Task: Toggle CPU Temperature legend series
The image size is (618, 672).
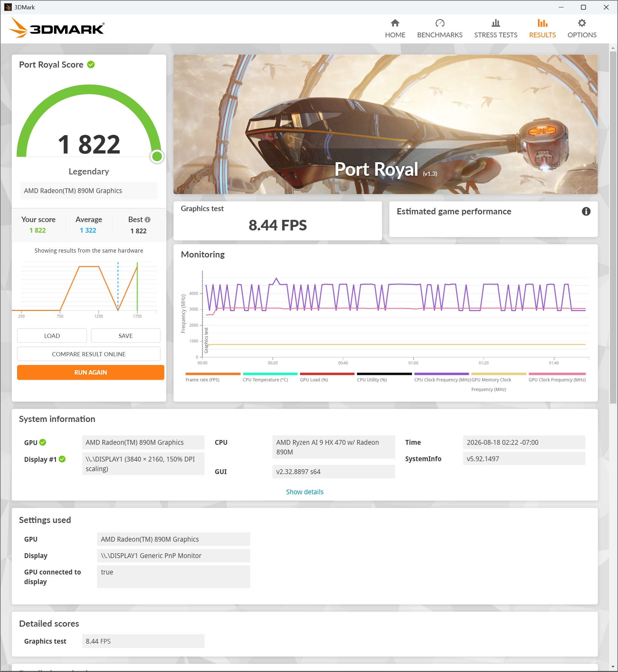Action: click(x=270, y=378)
